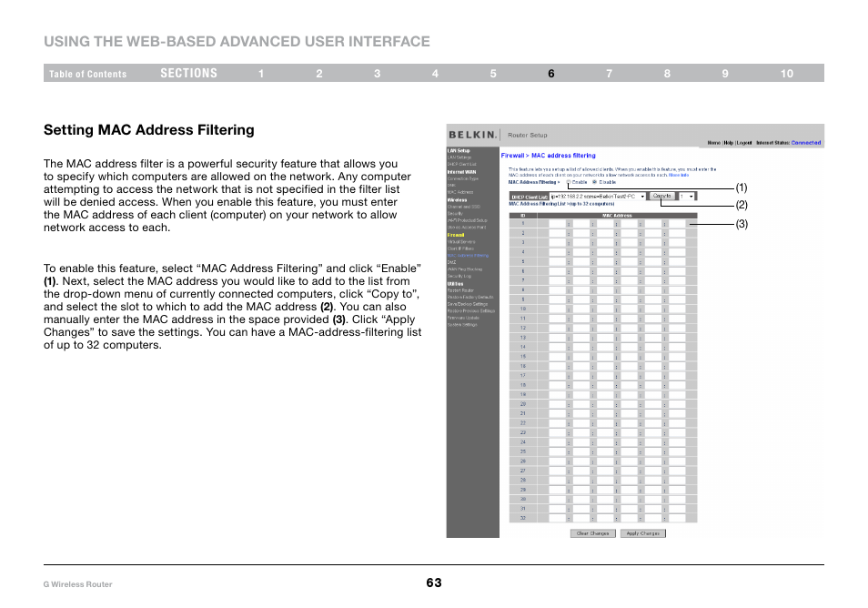This screenshot has height=608, width=868.
Task: Go to section 10 in the sections bar
Action: [787, 74]
